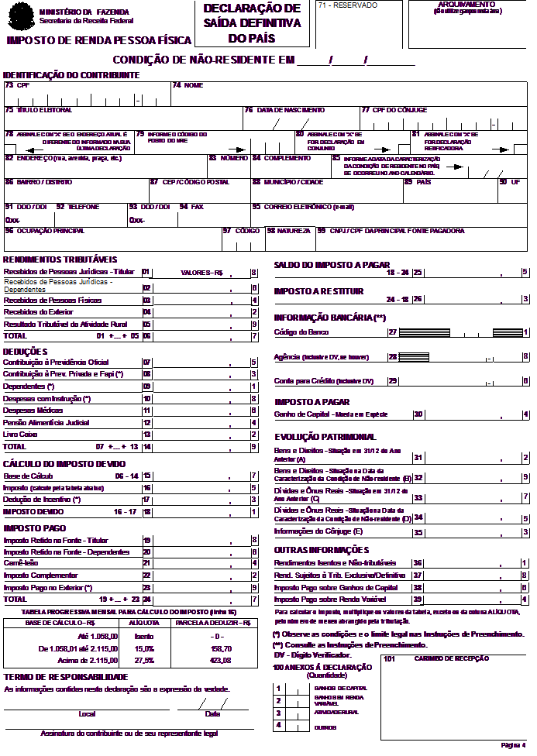Select the Despesas Médicas deduction row
Viewport: 537px width, 756px height.
(x=34, y=411)
